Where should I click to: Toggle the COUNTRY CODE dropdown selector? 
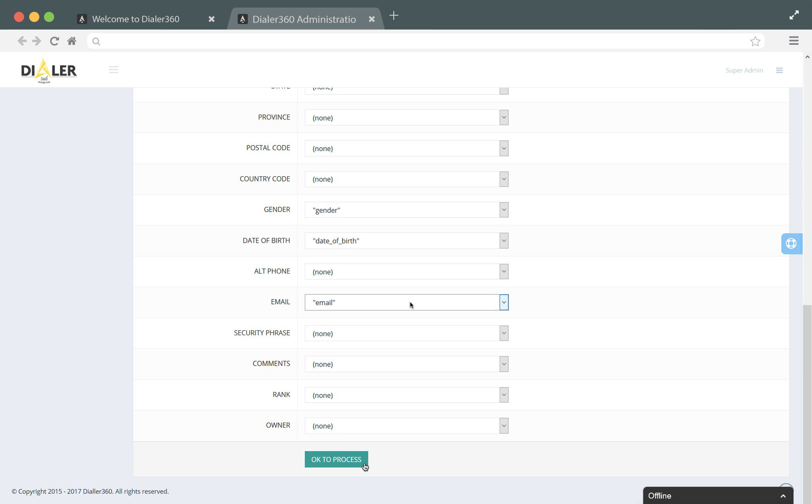pos(503,179)
